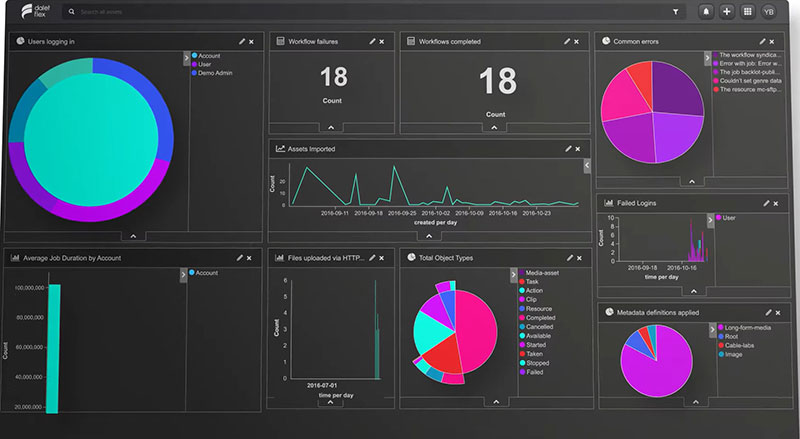Remove the Workflow failures widget
This screenshot has width=800, height=439.
pos(382,42)
